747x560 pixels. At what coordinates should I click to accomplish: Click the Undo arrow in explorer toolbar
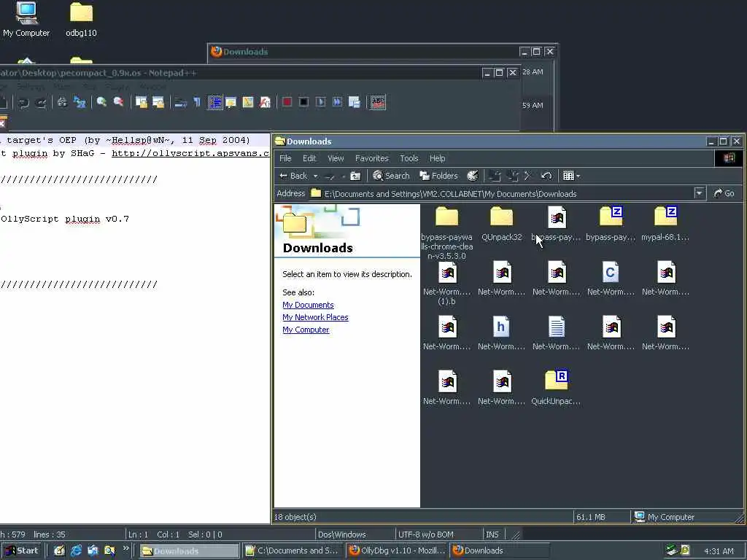click(546, 176)
